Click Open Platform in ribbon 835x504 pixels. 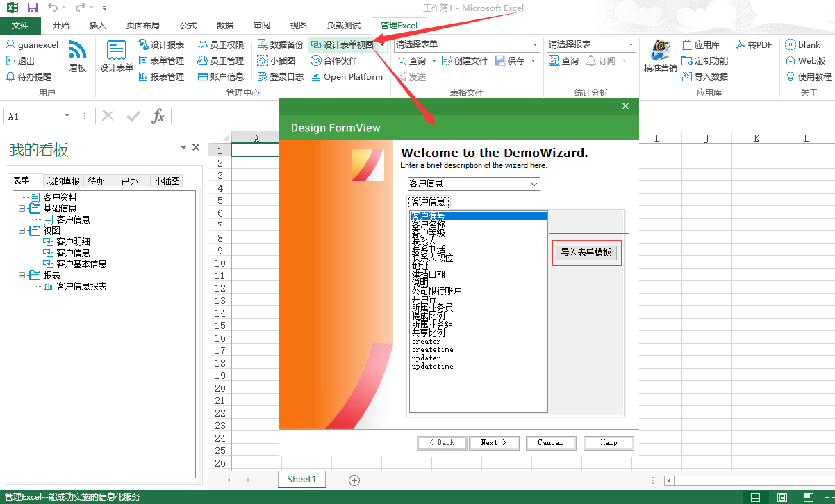[347, 76]
